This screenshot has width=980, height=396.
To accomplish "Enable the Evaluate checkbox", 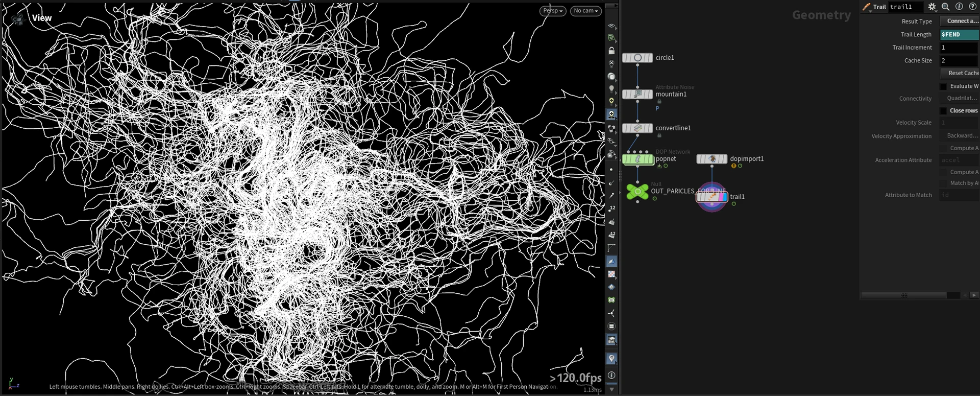I will (x=943, y=86).
